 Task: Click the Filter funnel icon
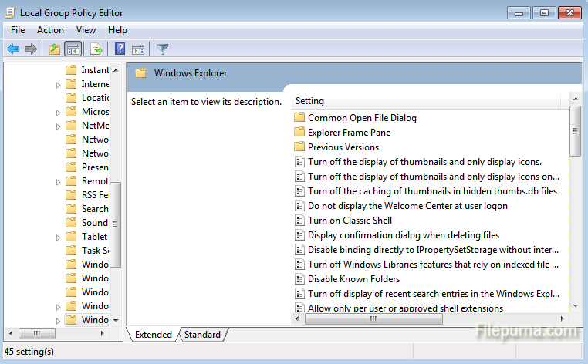[162, 49]
